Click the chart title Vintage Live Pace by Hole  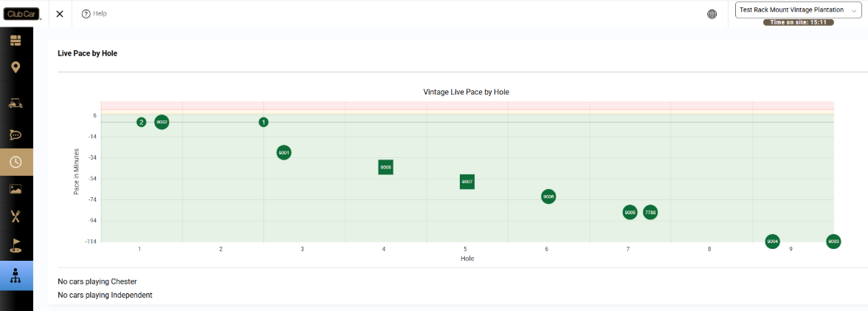tap(466, 92)
